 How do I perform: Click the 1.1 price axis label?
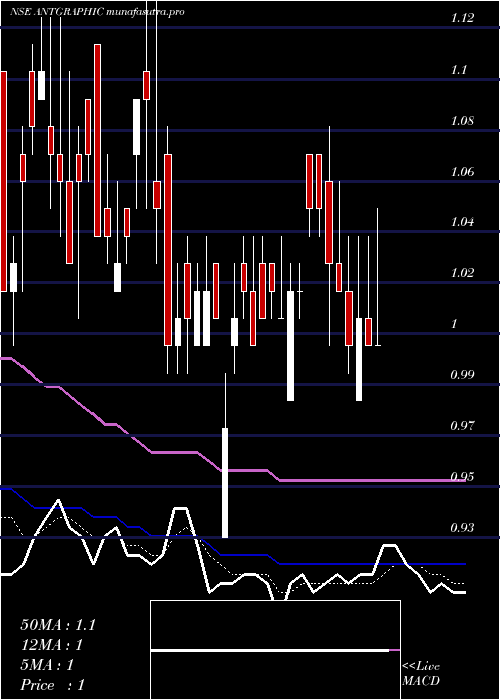pyautogui.click(x=459, y=70)
